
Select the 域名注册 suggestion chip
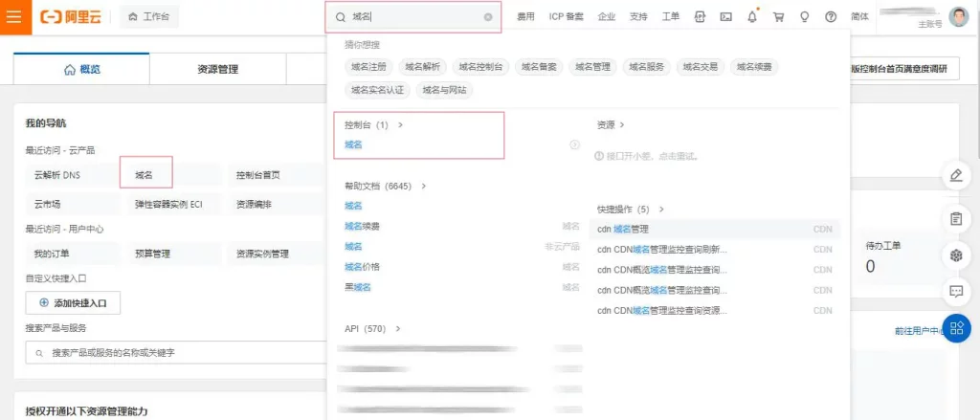click(368, 67)
